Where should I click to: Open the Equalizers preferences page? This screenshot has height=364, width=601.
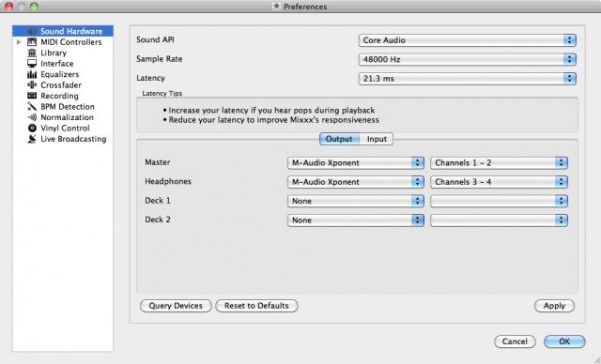[60, 74]
